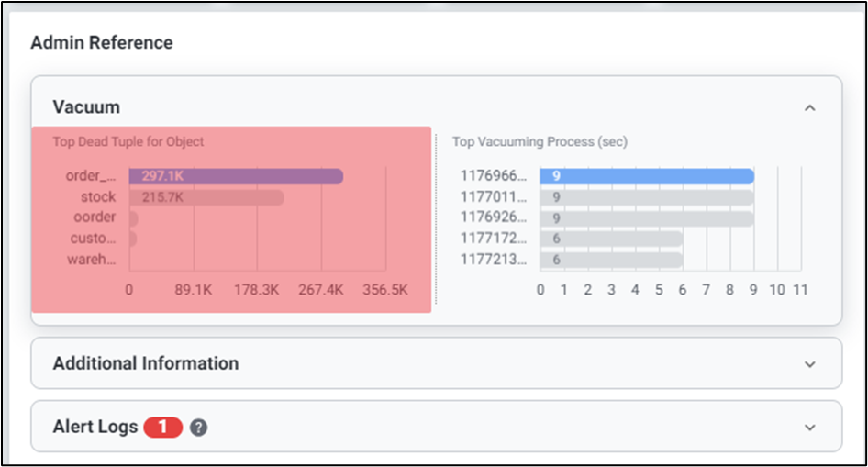The height and width of the screenshot is (467, 868).
Task: Select the 1177213... vacuuming process bar
Action: 611,260
